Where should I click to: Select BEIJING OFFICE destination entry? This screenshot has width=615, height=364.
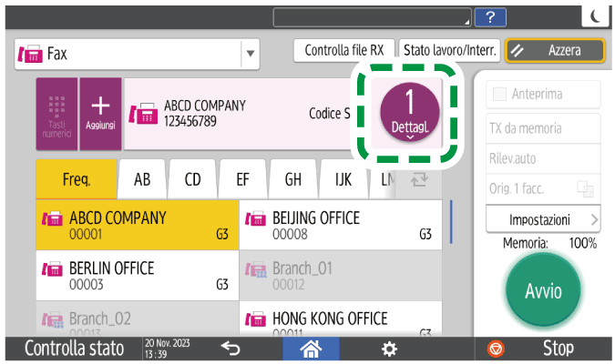tap(343, 226)
